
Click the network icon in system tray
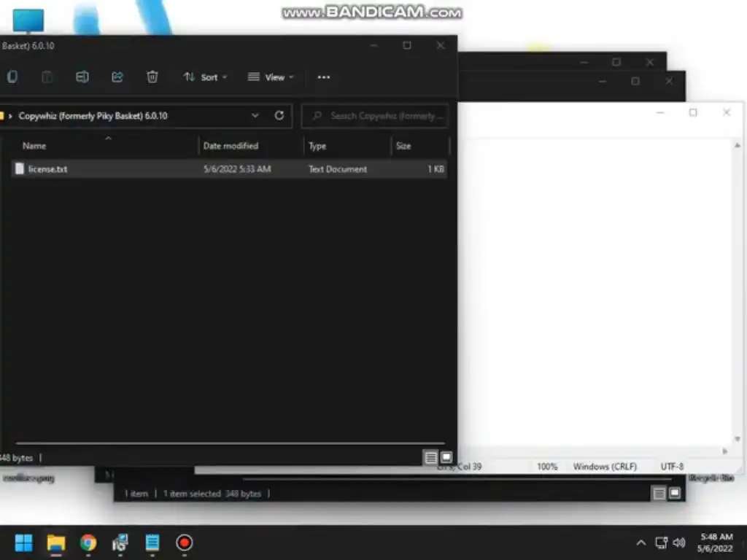[x=661, y=542]
